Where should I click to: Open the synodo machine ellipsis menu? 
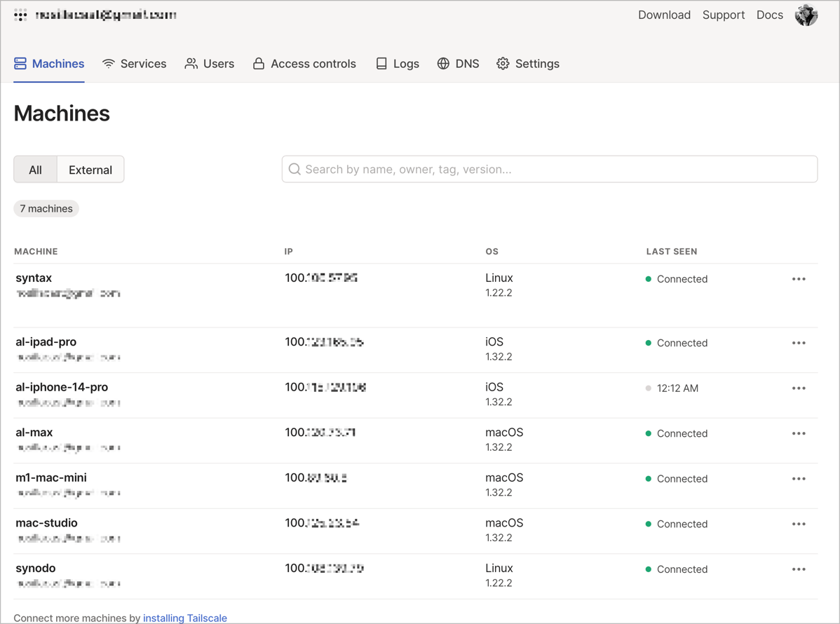[x=799, y=569]
